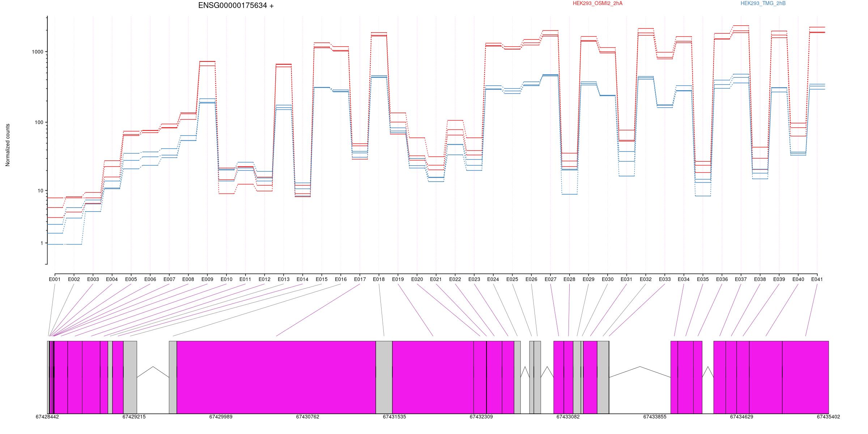This screenshot has width=868, height=434.
Task: Click the HEK293_OSMI2_2hA legend label
Action: [597, 3]
